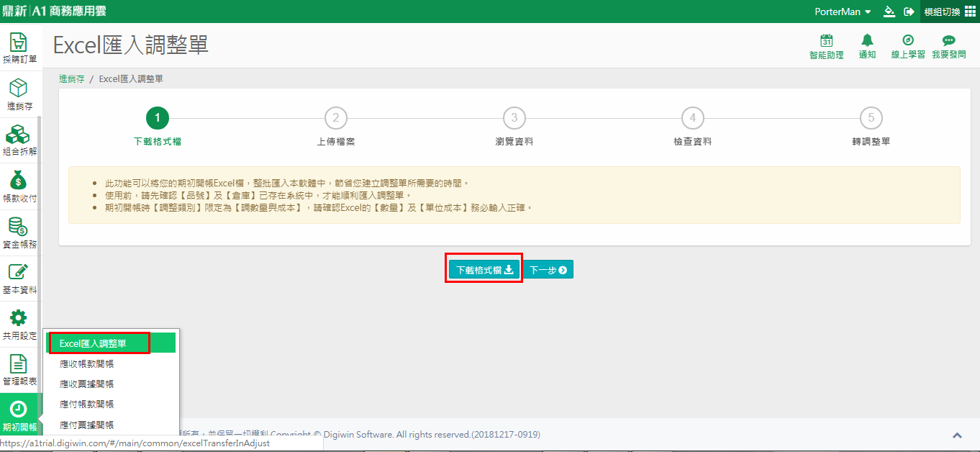The width and height of the screenshot is (980, 452).
Task: Open the 組合拆解 sidebar module
Action: coord(19,140)
